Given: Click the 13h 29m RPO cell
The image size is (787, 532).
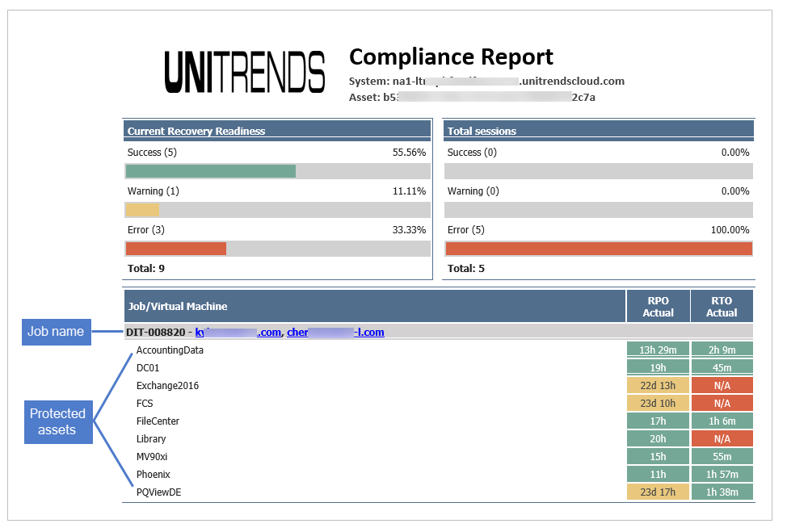Looking at the screenshot, I should [658, 350].
